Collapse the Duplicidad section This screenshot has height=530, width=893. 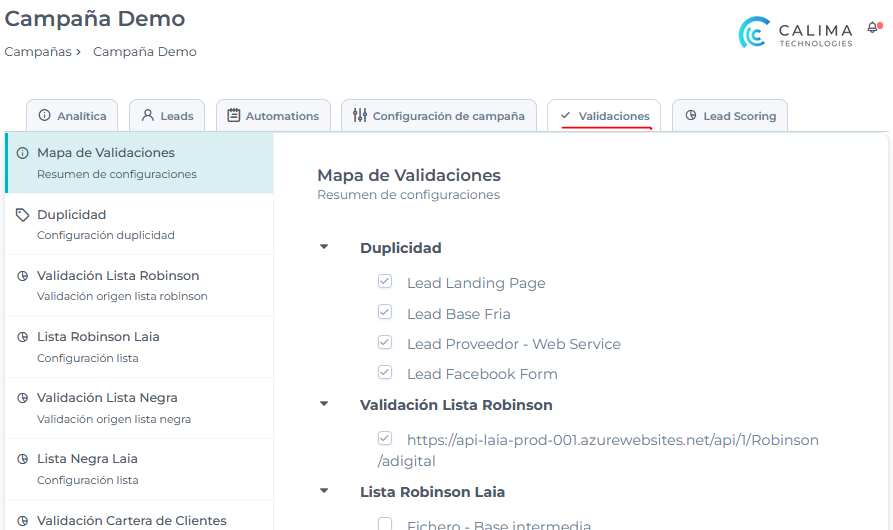point(324,247)
